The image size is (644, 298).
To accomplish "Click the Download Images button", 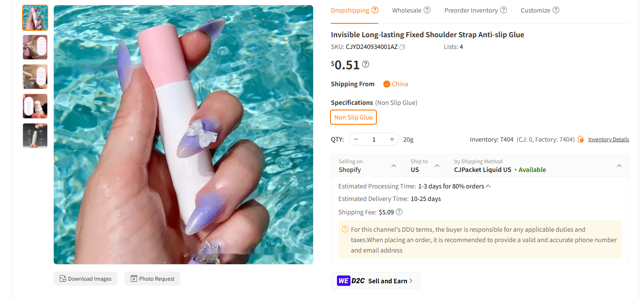I will [x=85, y=279].
